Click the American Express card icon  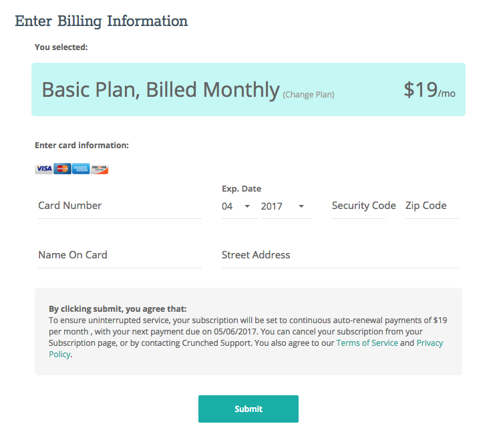pos(81,168)
